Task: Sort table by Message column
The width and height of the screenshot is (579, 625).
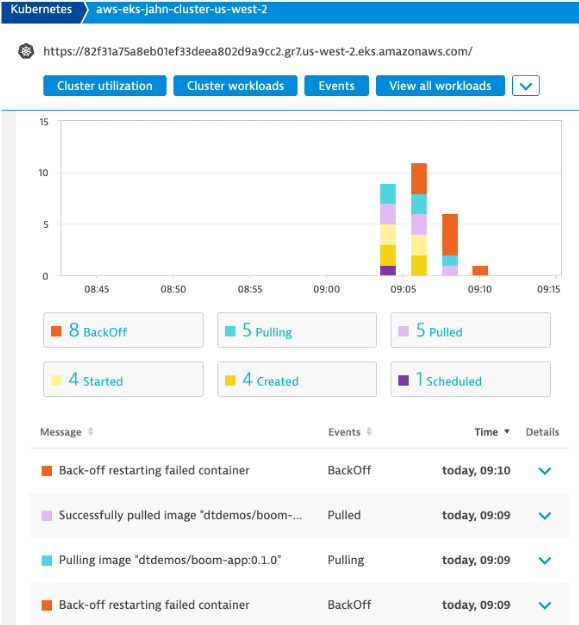Action: point(67,432)
